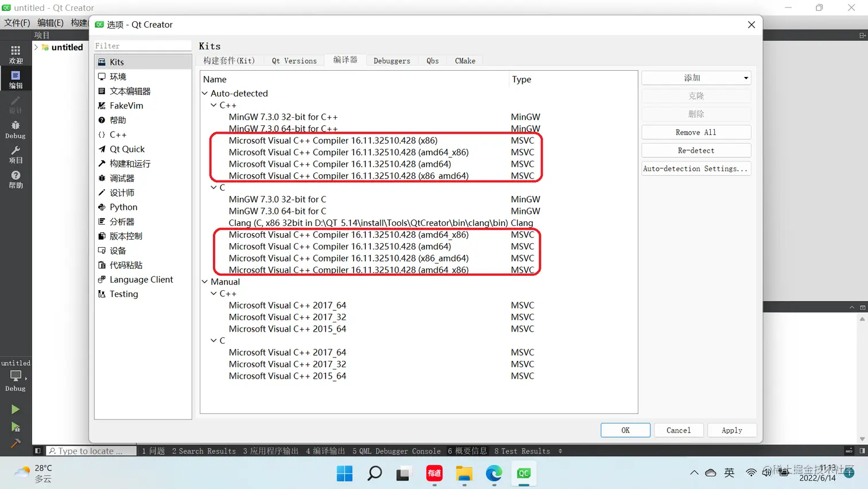Open Designer options category
This screenshot has height=489, width=868.
coord(143,192)
